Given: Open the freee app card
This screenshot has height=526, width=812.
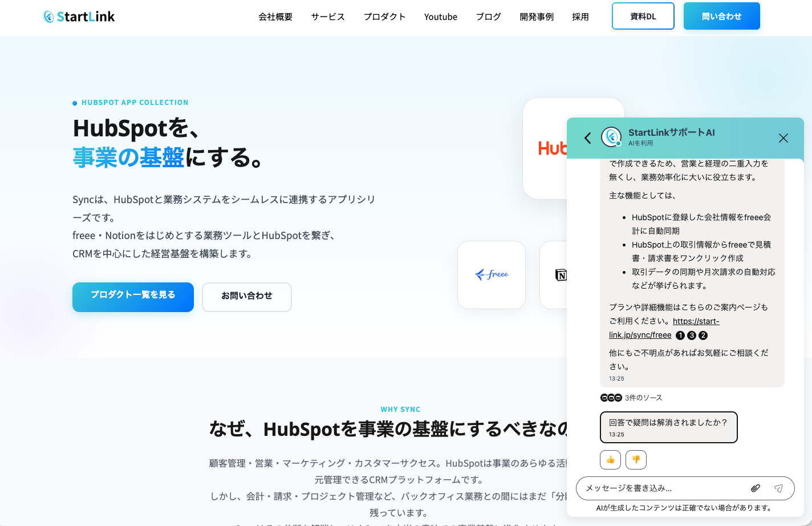Looking at the screenshot, I should click(x=492, y=275).
